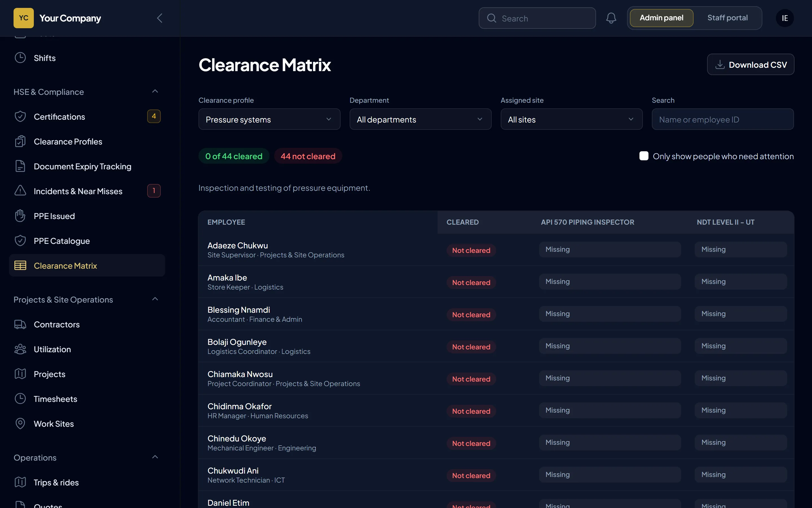This screenshot has width=812, height=508.
Task: Click Not cleared badge for Adaeze Chukwu
Action: tap(471, 250)
